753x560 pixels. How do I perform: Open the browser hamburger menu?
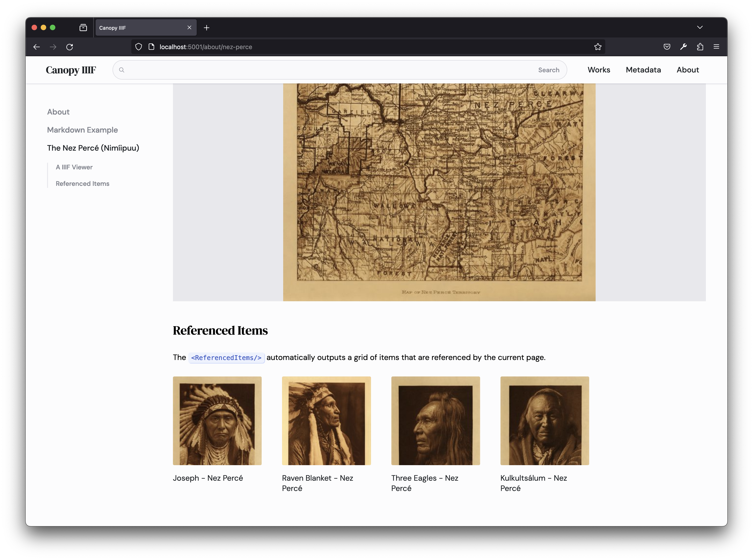716,47
